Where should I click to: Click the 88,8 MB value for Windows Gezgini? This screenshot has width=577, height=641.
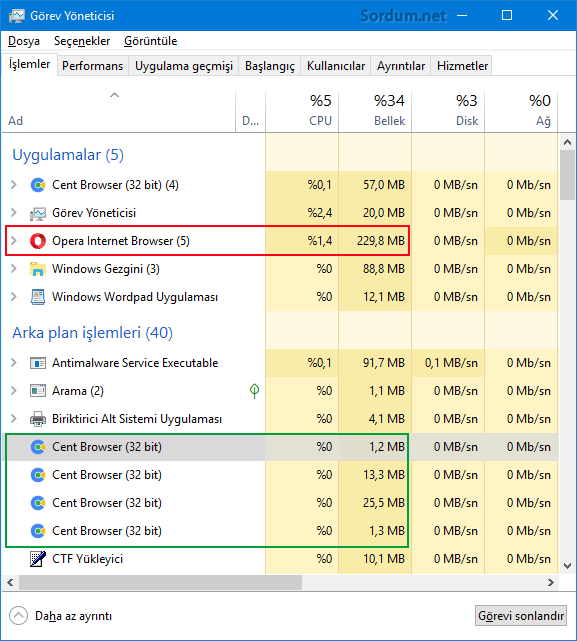coord(384,269)
